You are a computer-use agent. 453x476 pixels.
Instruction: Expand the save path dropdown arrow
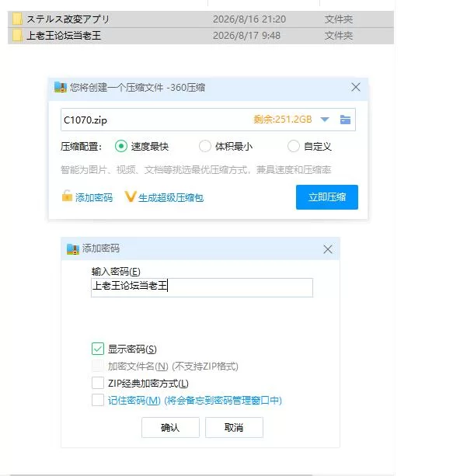[325, 120]
